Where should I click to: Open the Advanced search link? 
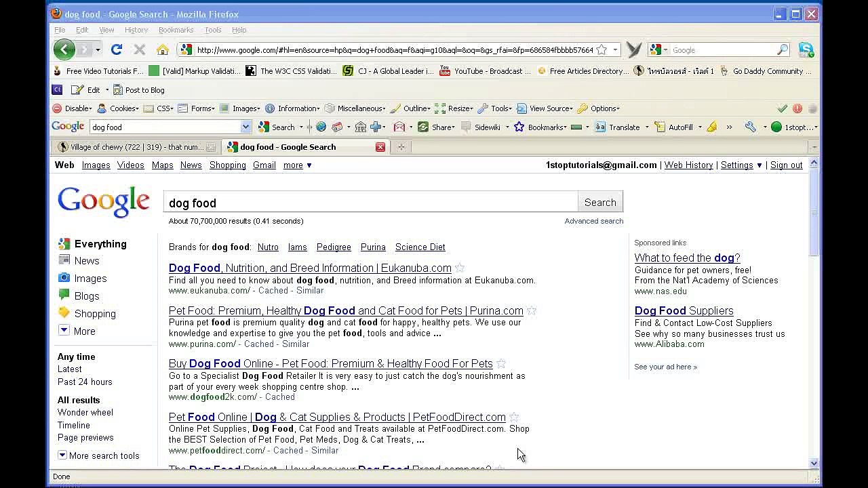click(x=593, y=221)
